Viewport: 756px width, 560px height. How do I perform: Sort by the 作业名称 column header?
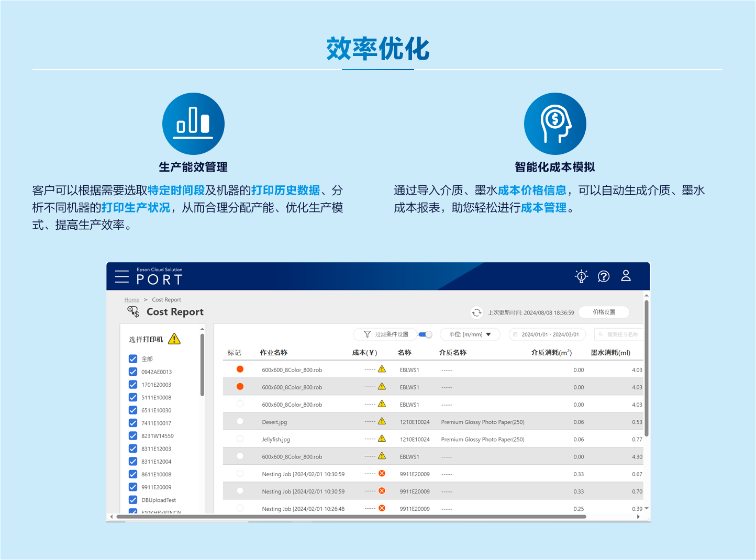coord(274,353)
